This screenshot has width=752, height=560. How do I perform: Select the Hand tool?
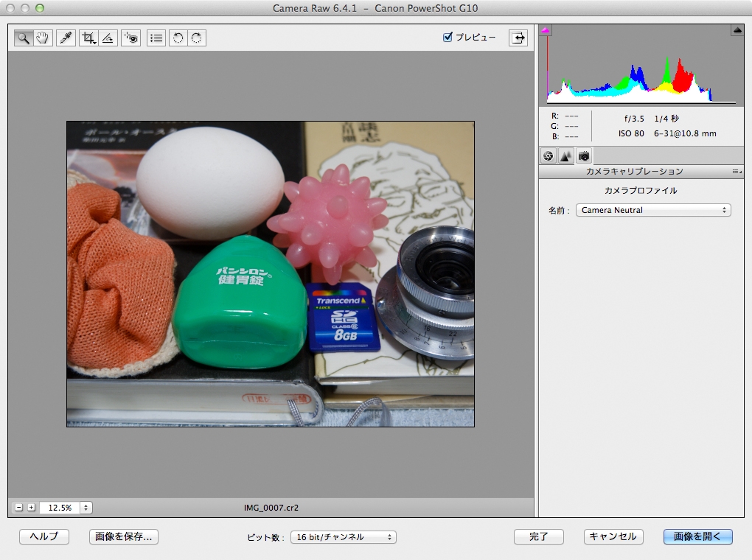43,38
